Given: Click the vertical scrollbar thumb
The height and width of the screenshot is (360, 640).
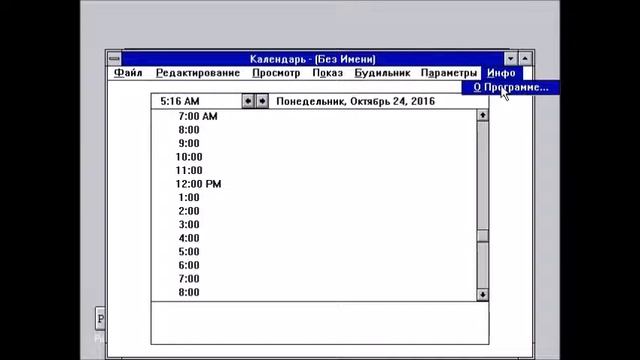Looking at the screenshot, I should [x=482, y=236].
